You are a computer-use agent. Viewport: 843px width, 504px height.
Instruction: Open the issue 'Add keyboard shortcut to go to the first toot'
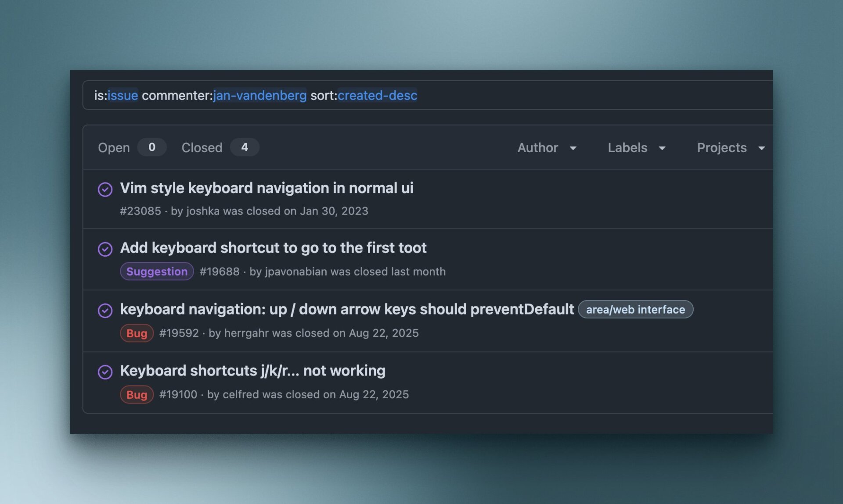[273, 248]
